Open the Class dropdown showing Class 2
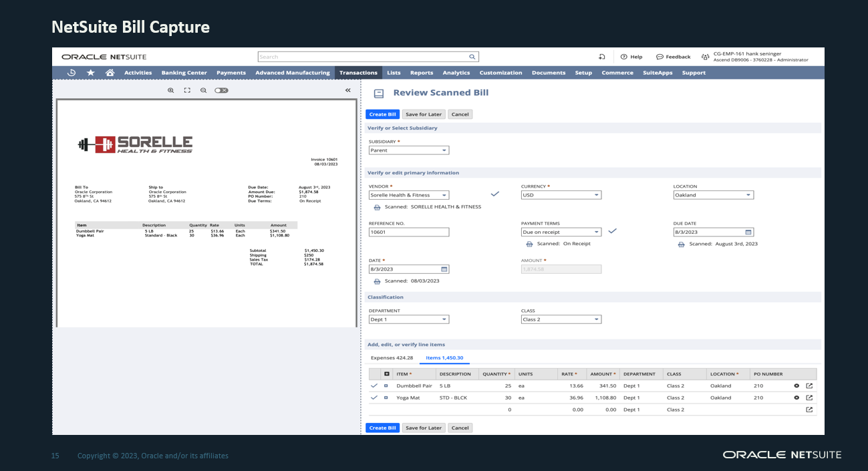 click(561, 319)
